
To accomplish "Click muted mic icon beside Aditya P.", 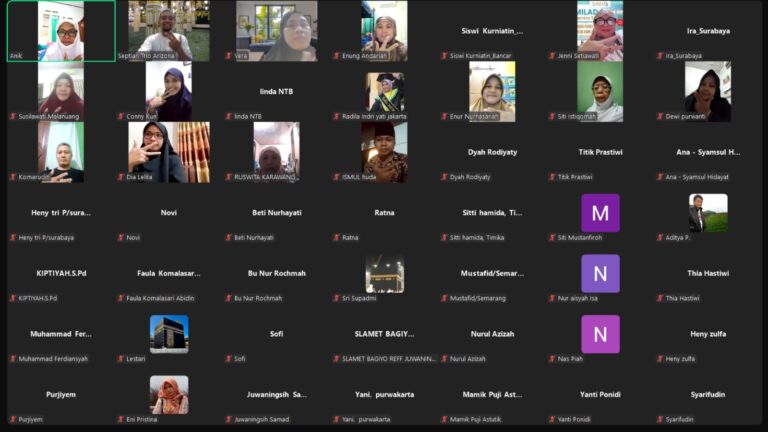I will point(659,238).
